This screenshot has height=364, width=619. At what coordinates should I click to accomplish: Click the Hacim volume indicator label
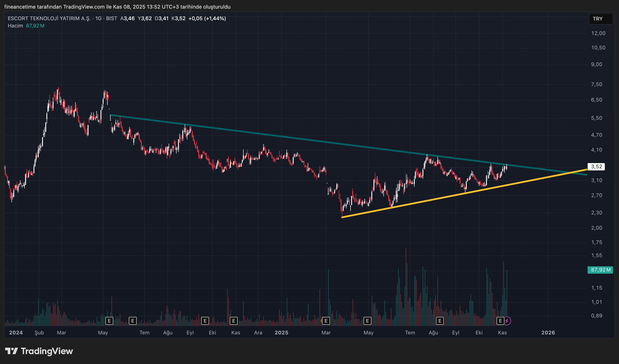click(x=15, y=26)
